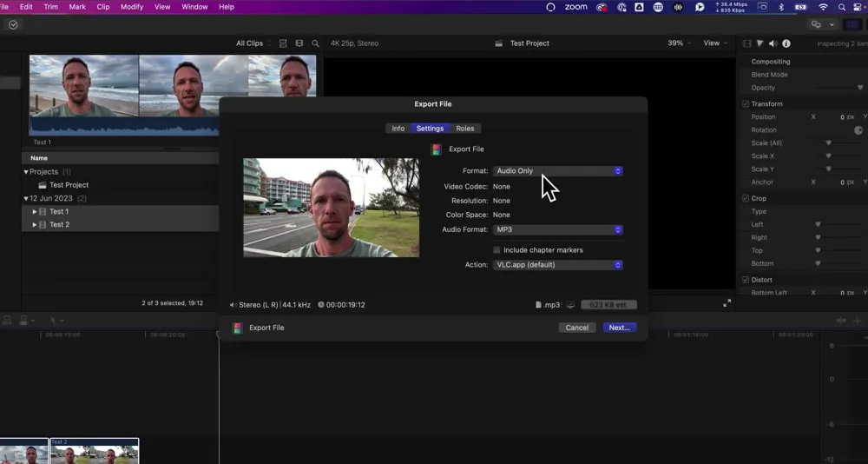Toggle filmstrip clip appearance icon in browser
868x464 pixels.
click(299, 43)
